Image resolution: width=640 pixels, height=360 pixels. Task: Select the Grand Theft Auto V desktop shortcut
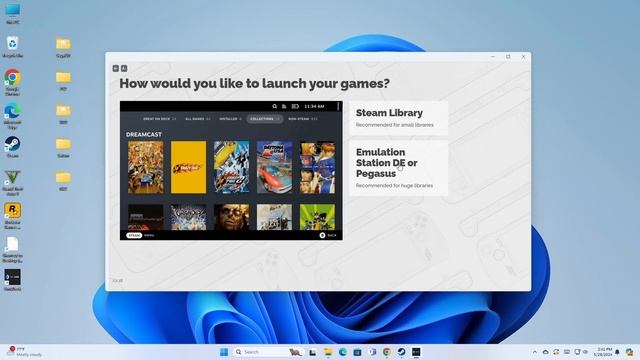click(x=13, y=182)
